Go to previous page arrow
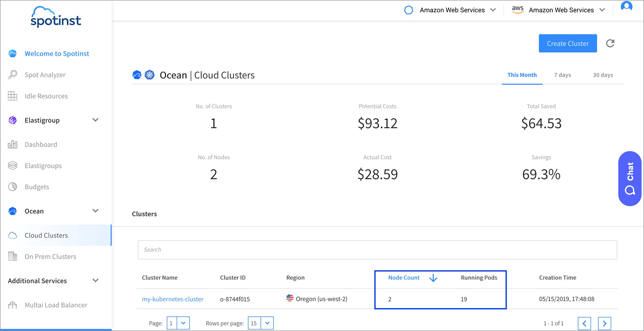The image size is (644, 331). (x=584, y=323)
